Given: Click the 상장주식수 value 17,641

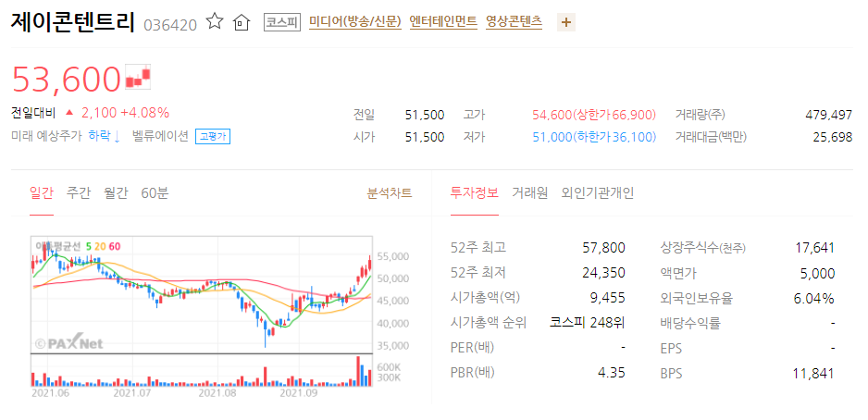Looking at the screenshot, I should [814, 247].
